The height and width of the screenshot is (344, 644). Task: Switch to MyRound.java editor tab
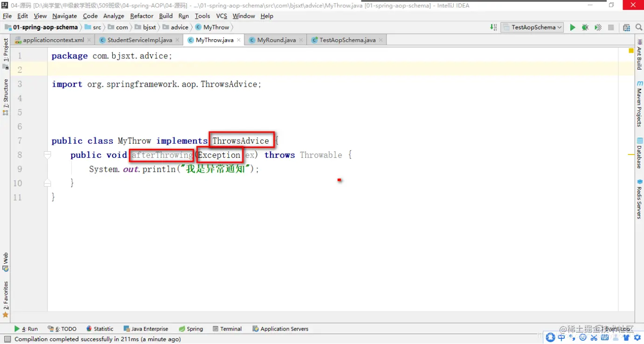(x=276, y=40)
